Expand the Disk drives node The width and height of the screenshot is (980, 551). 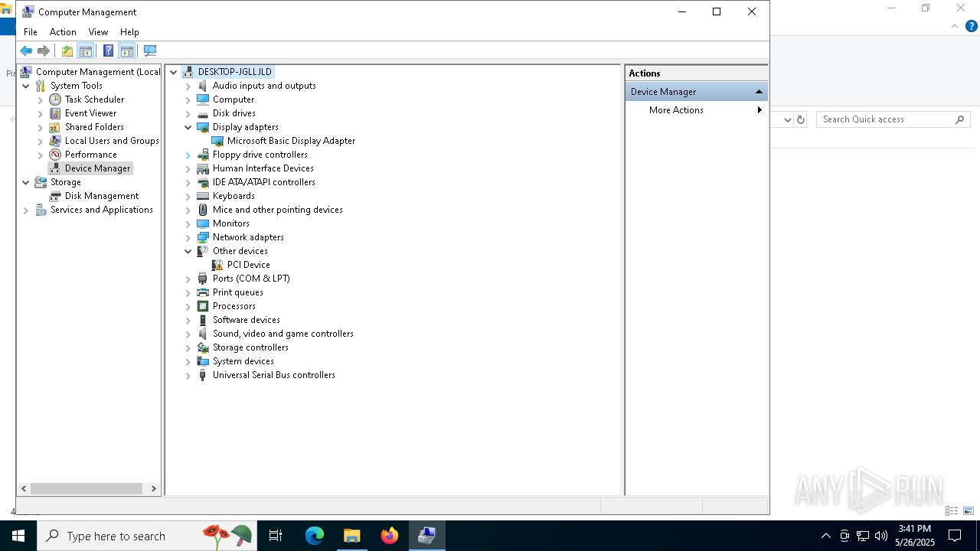point(188,113)
